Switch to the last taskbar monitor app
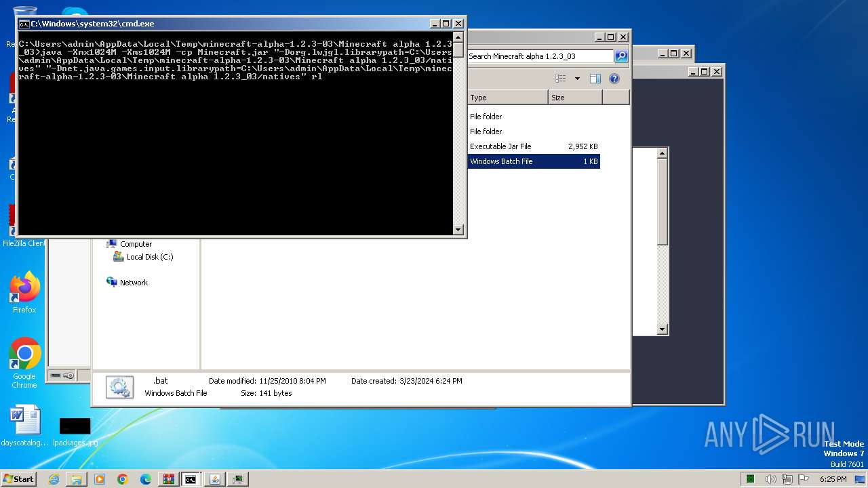This screenshot has height=488, width=868. tap(238, 479)
